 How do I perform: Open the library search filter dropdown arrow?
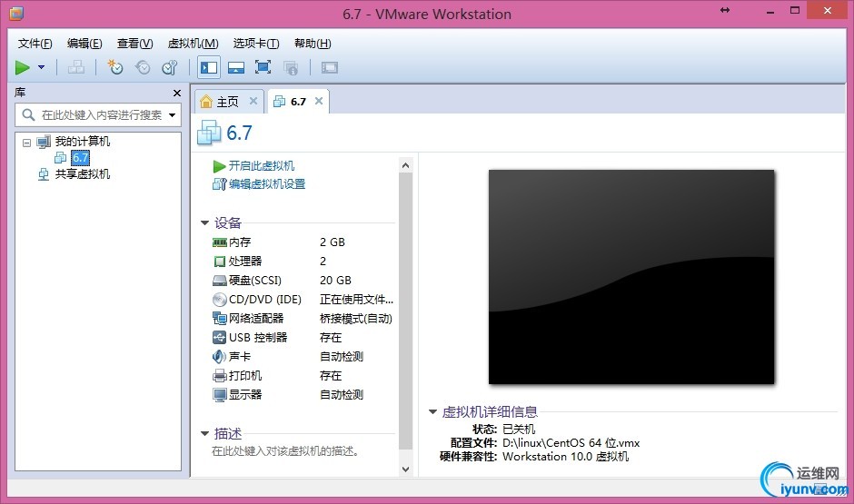pyautogui.click(x=172, y=114)
